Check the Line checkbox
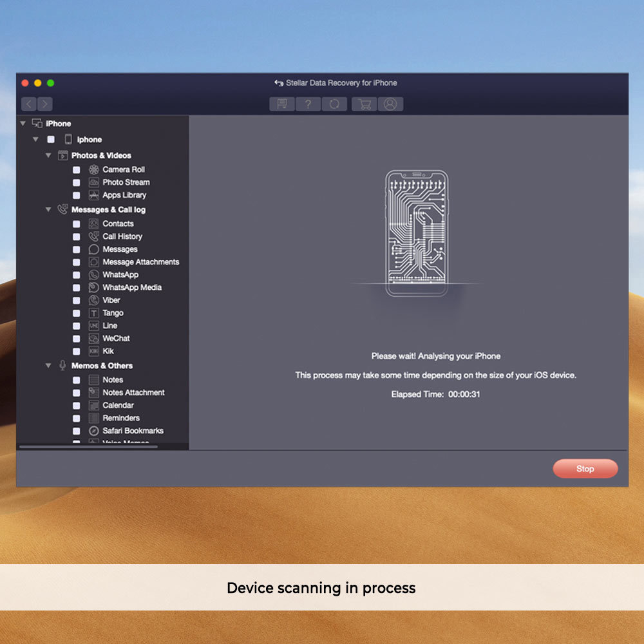The image size is (644, 644). [77, 326]
